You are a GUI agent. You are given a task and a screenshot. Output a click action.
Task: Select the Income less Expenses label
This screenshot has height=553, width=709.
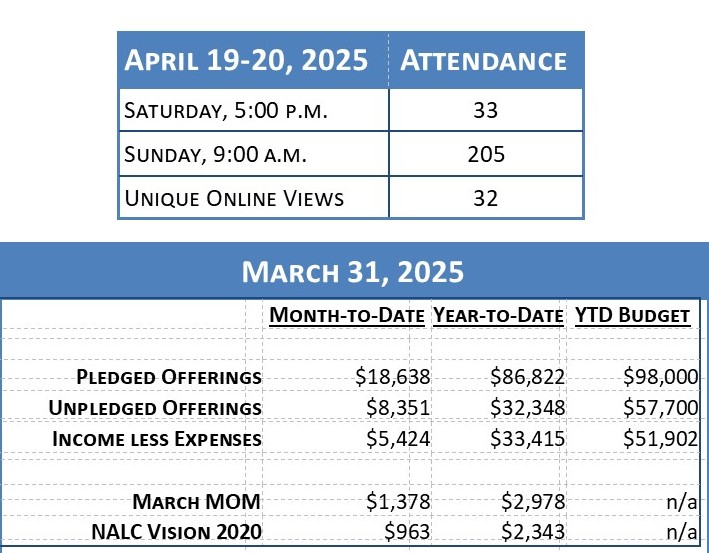[x=158, y=439]
